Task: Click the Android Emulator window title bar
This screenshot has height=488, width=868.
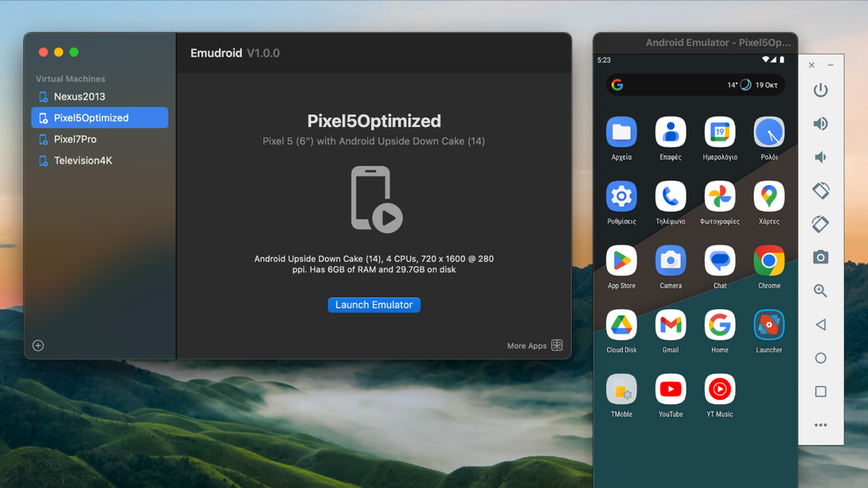Action: coord(695,42)
